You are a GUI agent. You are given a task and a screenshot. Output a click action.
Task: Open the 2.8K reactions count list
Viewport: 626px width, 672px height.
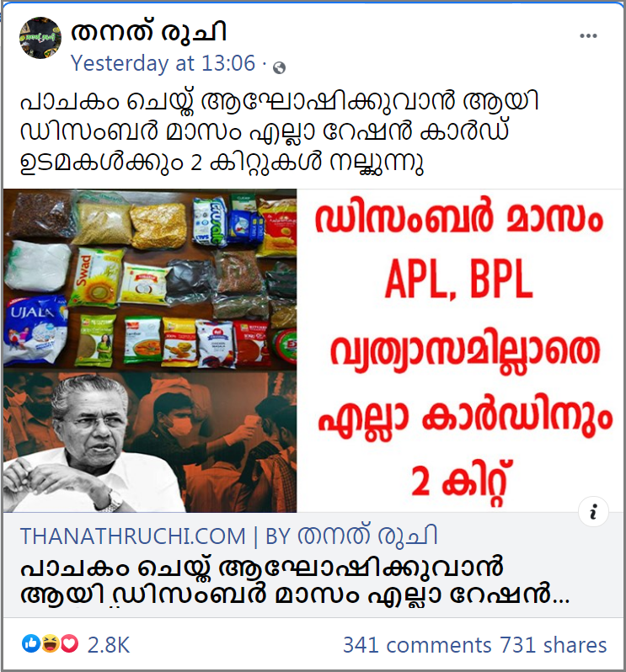[x=109, y=645]
